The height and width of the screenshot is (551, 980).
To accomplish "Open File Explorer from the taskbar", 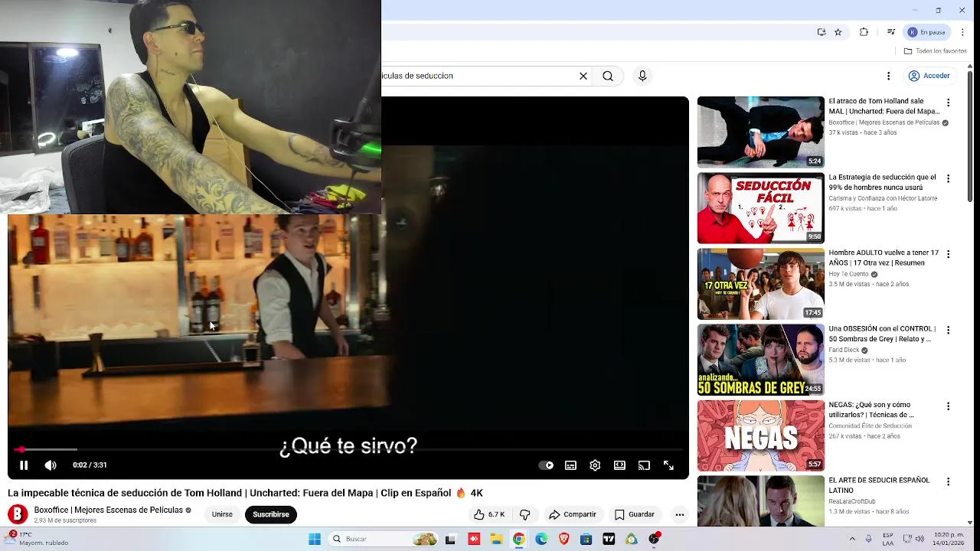I will [496, 539].
